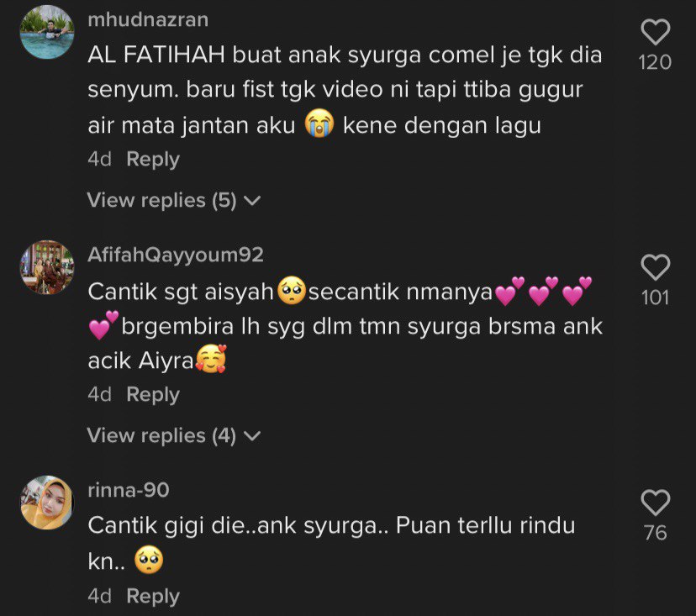Select the like count 120
The height and width of the screenshot is (616, 696).
[x=655, y=62]
